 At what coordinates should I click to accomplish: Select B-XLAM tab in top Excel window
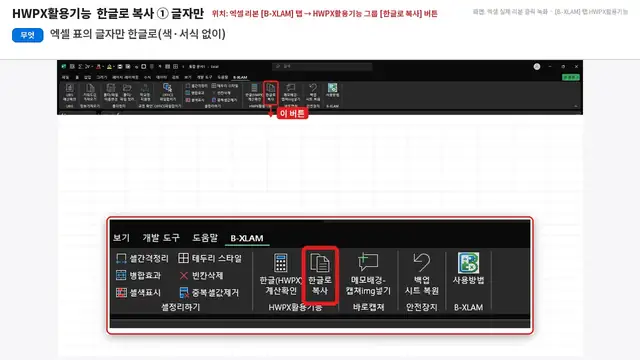[240, 77]
